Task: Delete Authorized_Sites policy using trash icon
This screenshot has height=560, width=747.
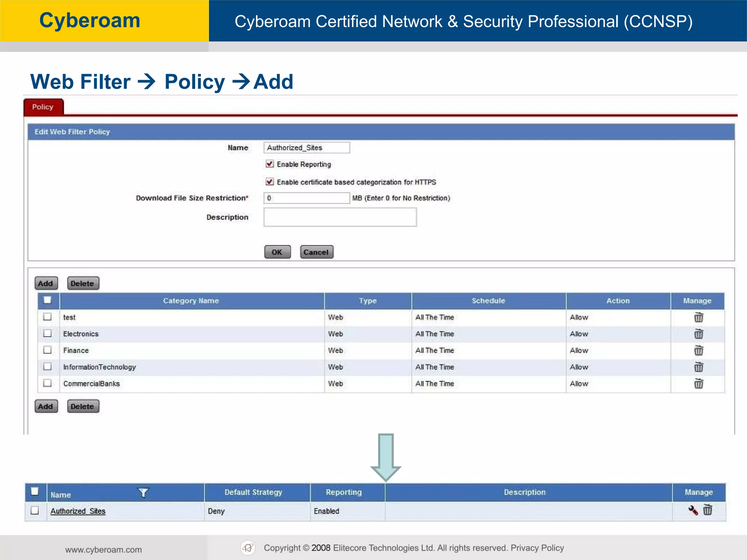Action: pyautogui.click(x=708, y=510)
